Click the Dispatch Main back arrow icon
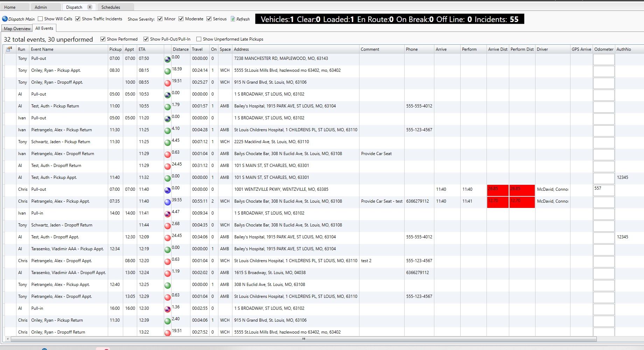 click(x=5, y=19)
